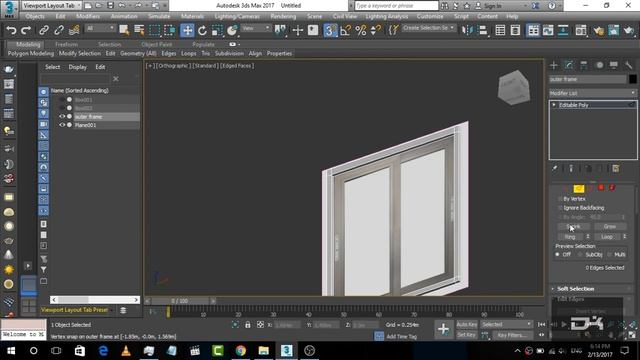Screen dimensions: 640x360
Task: Enable Ignore Backfacing checkbox
Action: [560, 208]
